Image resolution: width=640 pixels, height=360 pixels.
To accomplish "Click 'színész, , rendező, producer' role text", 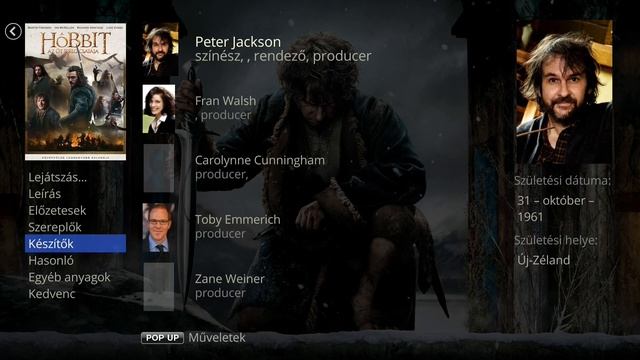I will pos(283,56).
